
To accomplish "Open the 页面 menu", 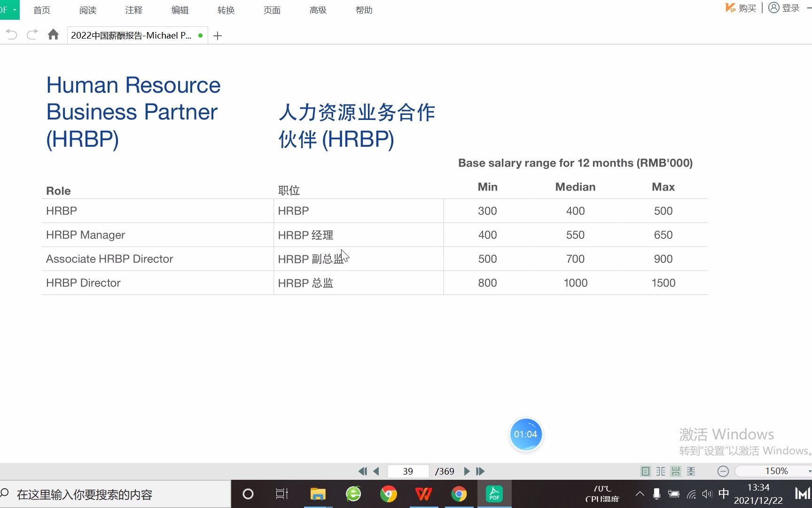I will pyautogui.click(x=272, y=10).
